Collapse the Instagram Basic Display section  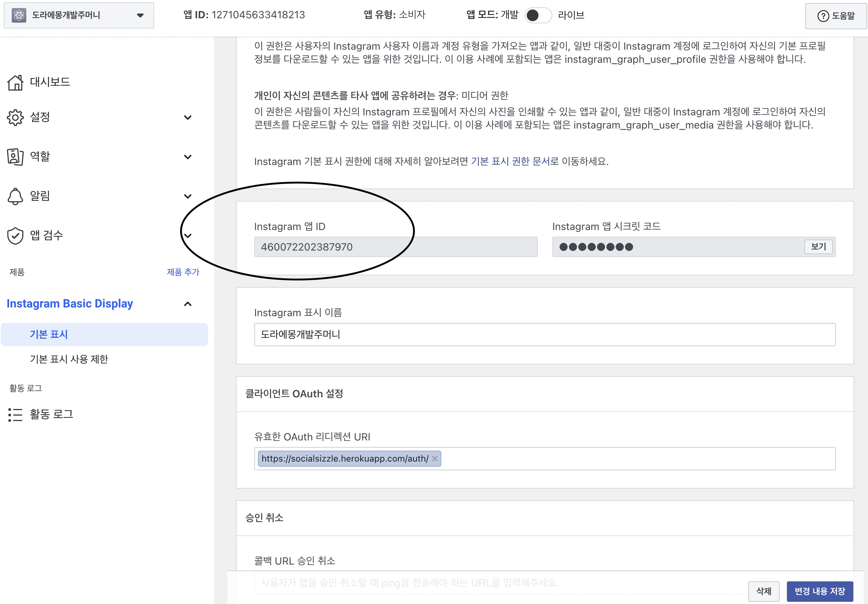coord(187,304)
